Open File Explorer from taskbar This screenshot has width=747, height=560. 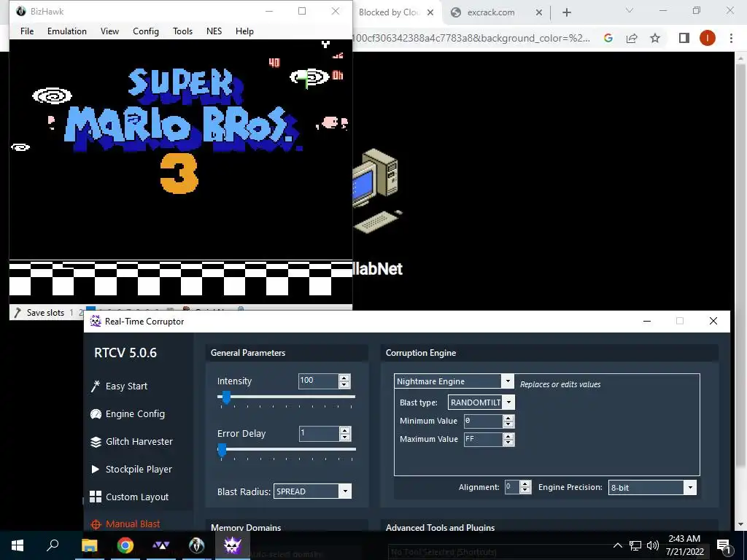pos(89,545)
